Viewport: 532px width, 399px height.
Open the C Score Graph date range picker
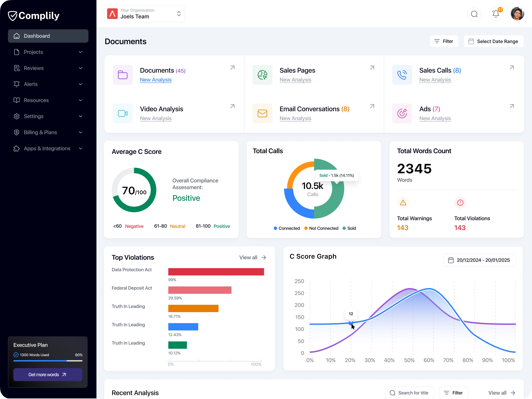[479, 260]
